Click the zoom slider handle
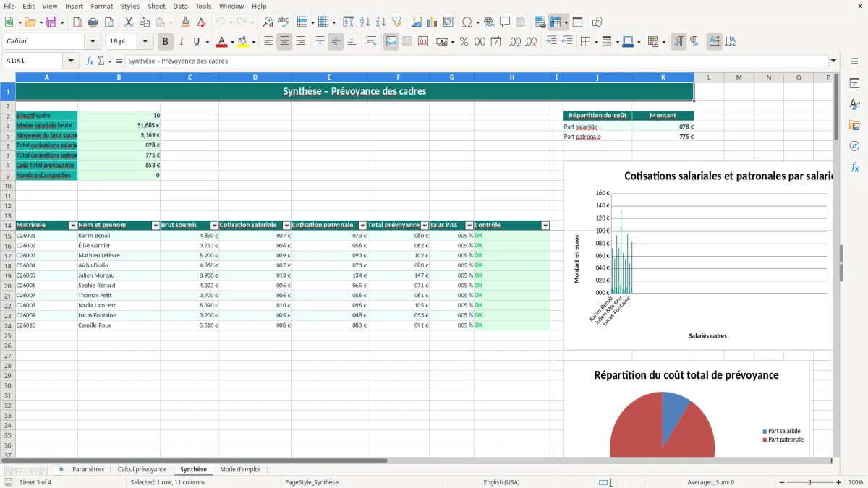This screenshot has width=868, height=488. pos(809,482)
